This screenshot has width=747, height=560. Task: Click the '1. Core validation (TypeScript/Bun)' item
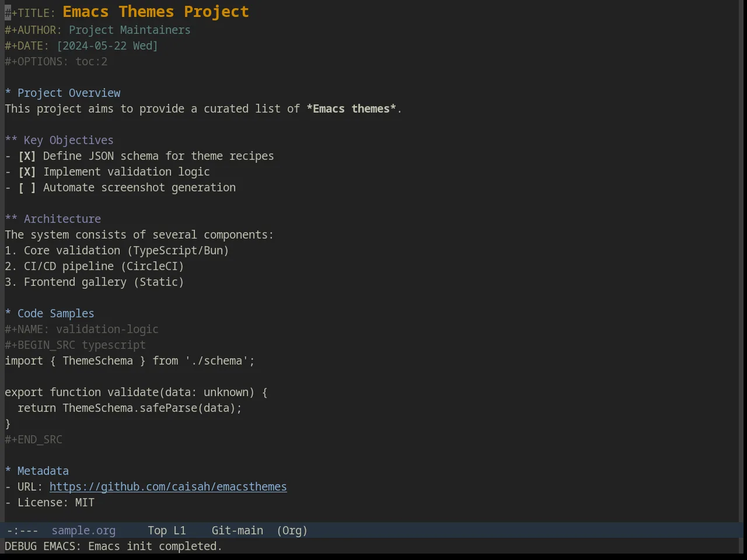[x=117, y=251]
